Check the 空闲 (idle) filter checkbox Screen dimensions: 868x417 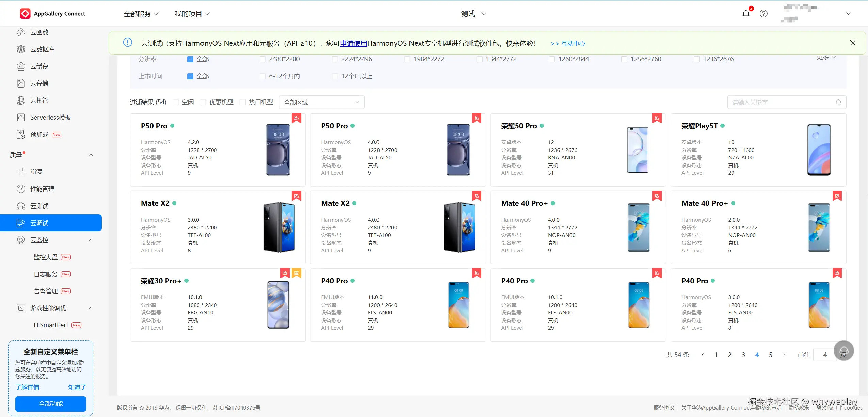(176, 102)
